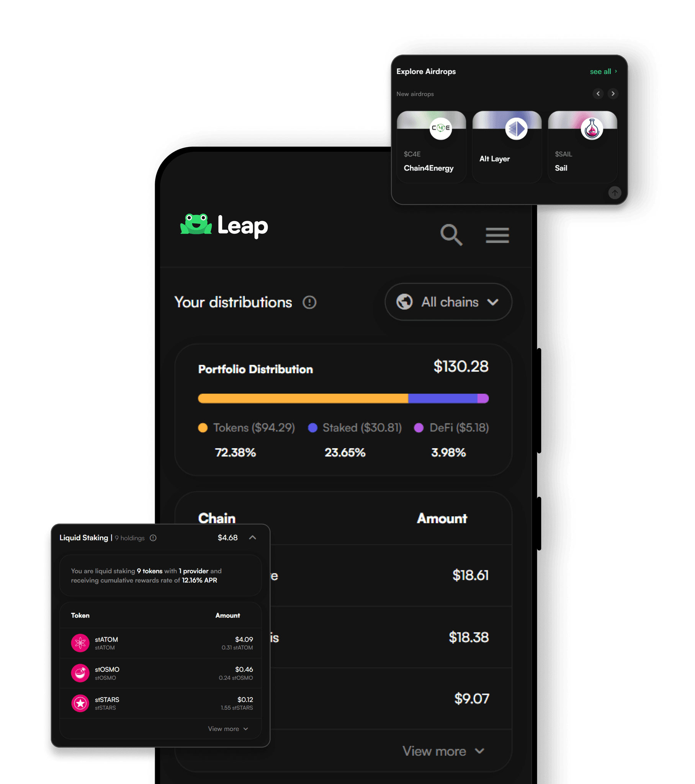695x784 pixels.
Task: Open the search icon
Action: pyautogui.click(x=451, y=235)
